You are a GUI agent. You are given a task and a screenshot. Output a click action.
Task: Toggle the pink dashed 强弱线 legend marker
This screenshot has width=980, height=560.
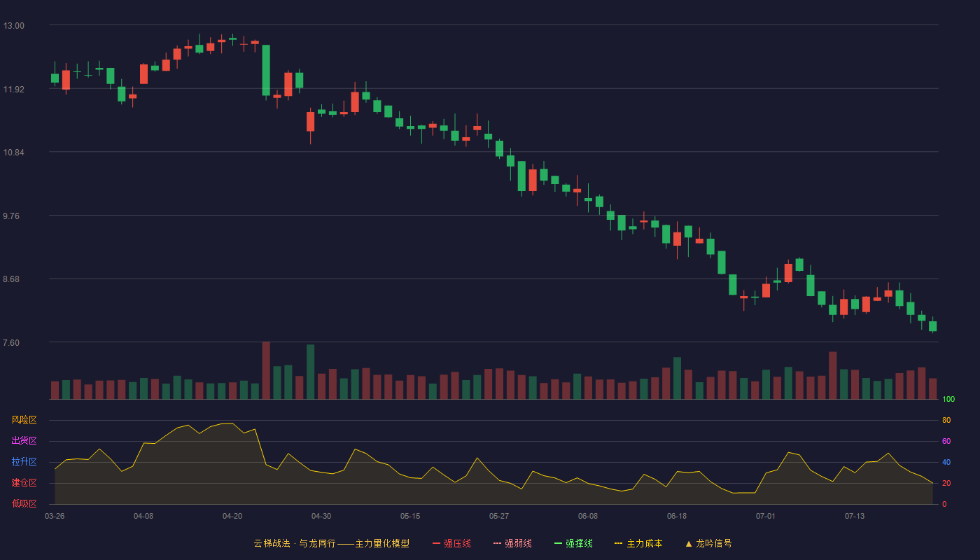497,543
